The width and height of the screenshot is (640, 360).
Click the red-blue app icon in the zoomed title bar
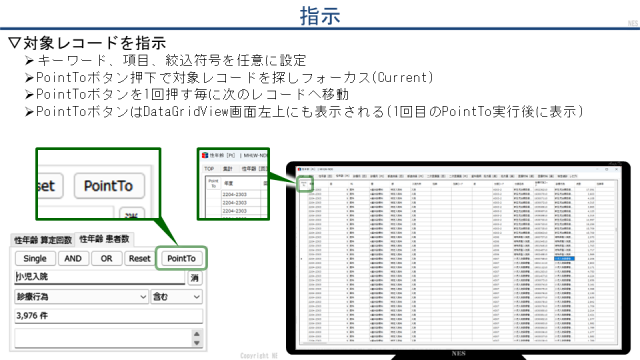[x=205, y=155]
